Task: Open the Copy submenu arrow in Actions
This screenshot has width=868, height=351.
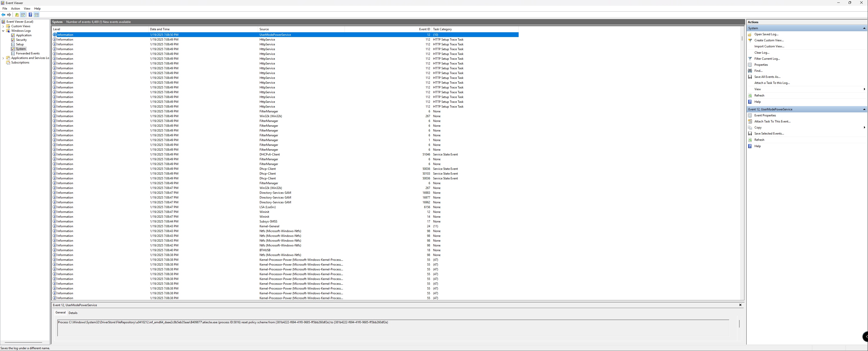Action: pos(864,127)
